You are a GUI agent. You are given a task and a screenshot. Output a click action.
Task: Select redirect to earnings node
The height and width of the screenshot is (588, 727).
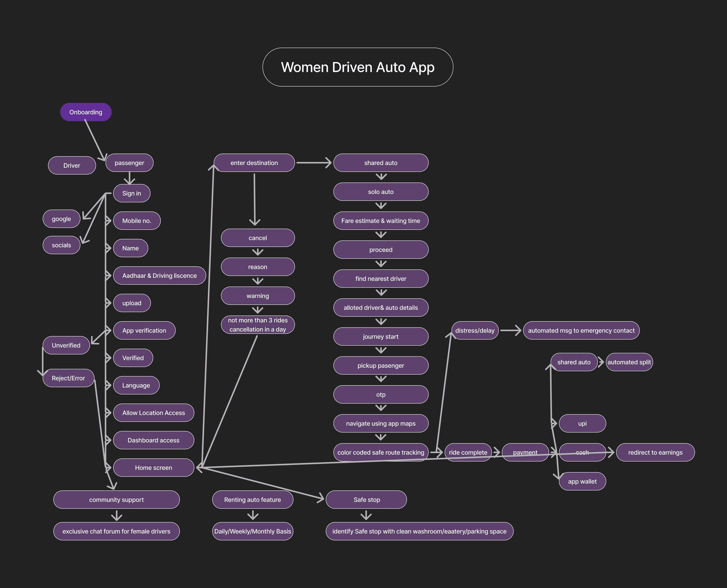pos(655,453)
